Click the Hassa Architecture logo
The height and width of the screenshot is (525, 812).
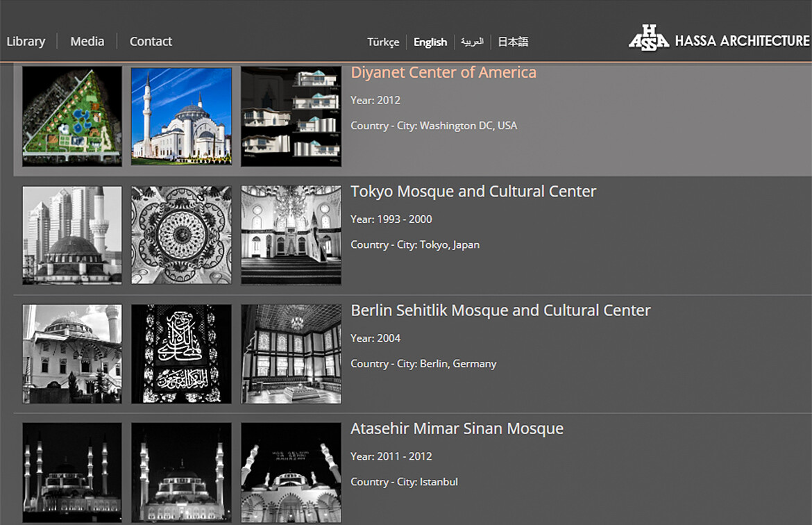point(718,40)
